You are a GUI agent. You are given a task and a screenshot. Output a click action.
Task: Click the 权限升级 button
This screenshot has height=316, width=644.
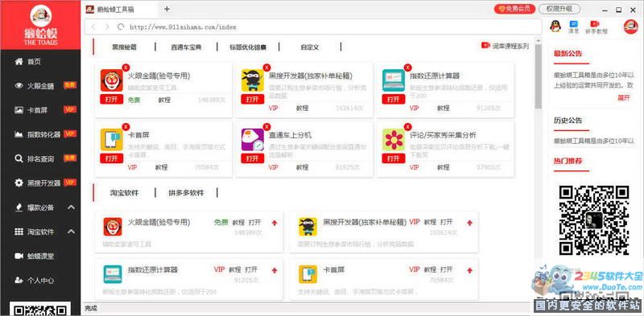(x=559, y=9)
